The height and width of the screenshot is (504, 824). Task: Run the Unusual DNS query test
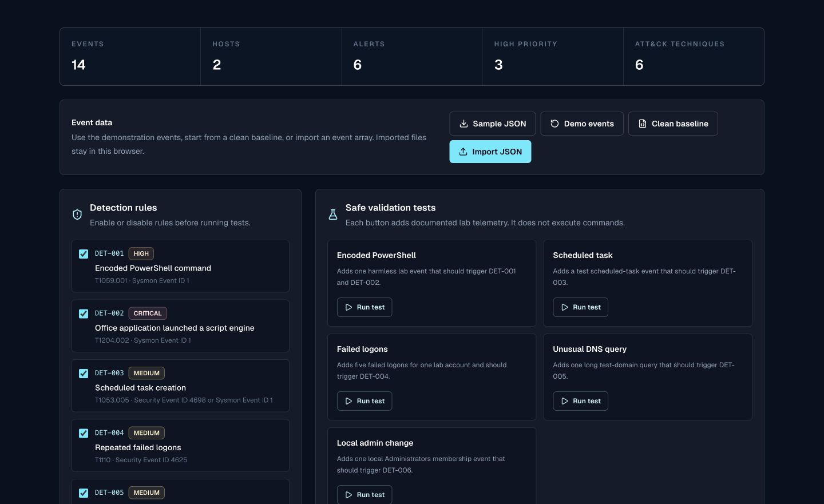(580, 401)
